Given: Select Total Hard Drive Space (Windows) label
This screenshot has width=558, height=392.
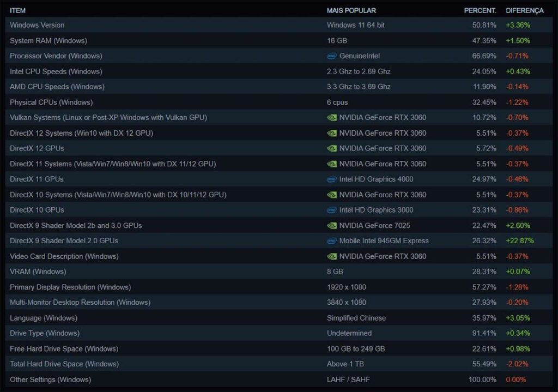Looking at the screenshot, I should pos(64,364).
